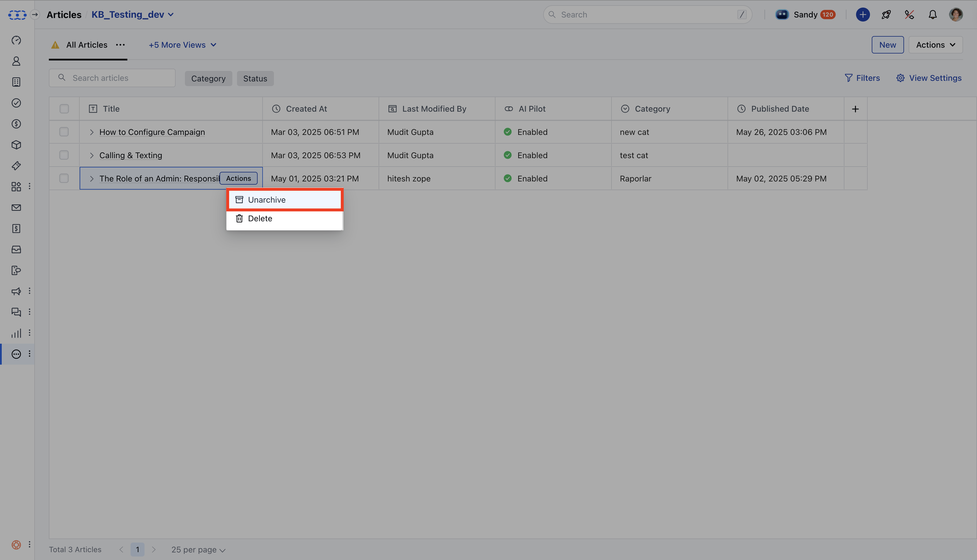The image size is (977, 560).
Task: Open the 25 per page dropdown
Action: click(198, 550)
